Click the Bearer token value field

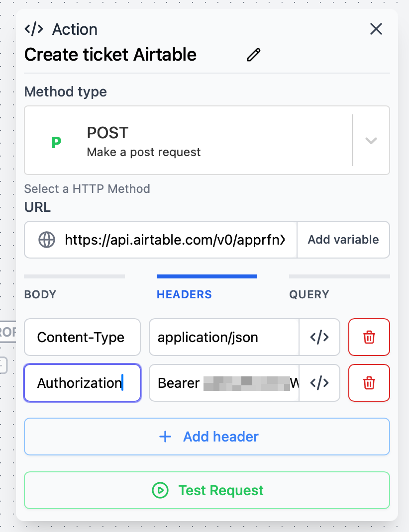[x=224, y=383]
